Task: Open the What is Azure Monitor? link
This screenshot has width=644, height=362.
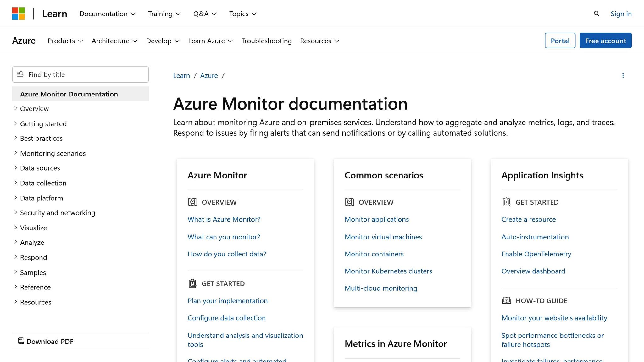Action: pos(224,219)
